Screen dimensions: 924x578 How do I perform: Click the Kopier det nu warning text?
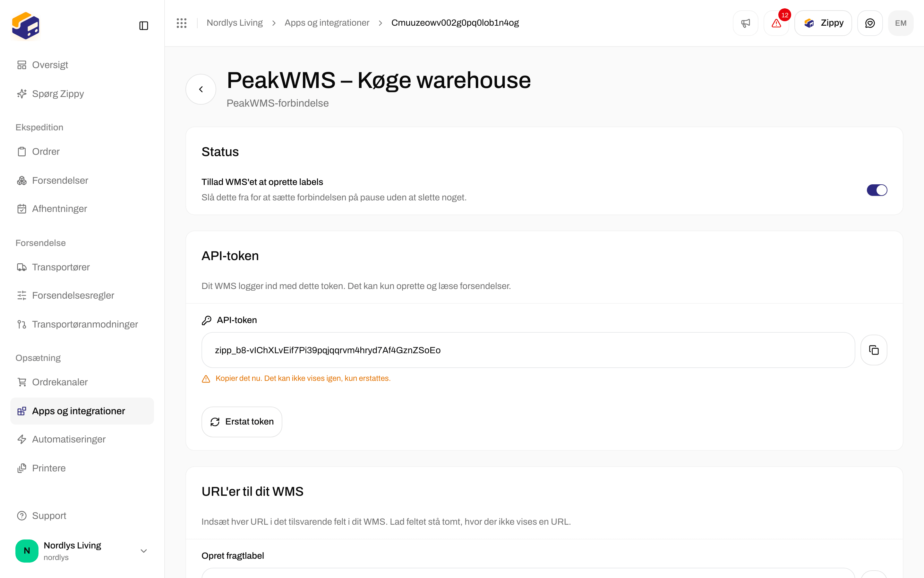pos(303,379)
